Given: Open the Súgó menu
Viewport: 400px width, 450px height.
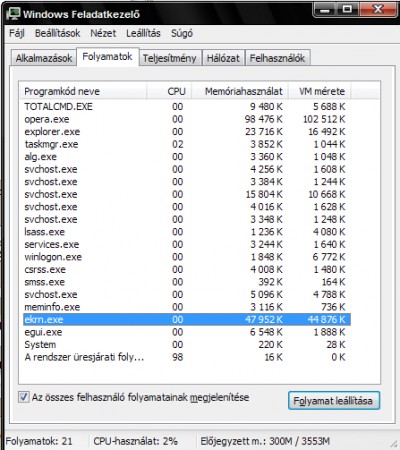Looking at the screenshot, I should (x=182, y=33).
